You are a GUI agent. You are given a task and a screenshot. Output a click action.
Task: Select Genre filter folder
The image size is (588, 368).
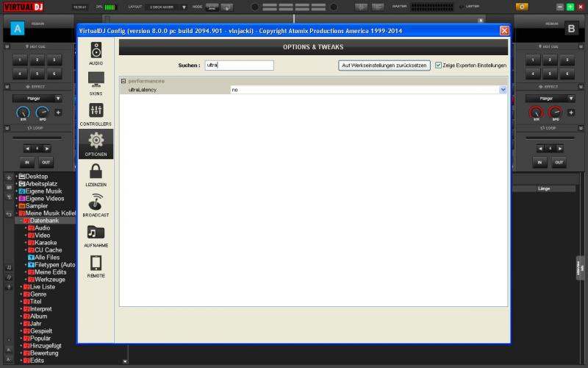38,294
